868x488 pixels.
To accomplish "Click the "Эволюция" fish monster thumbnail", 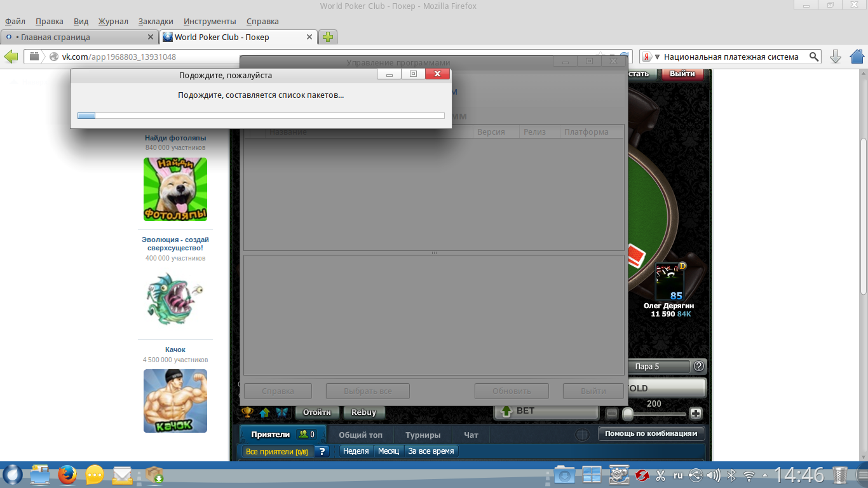I will tap(175, 298).
